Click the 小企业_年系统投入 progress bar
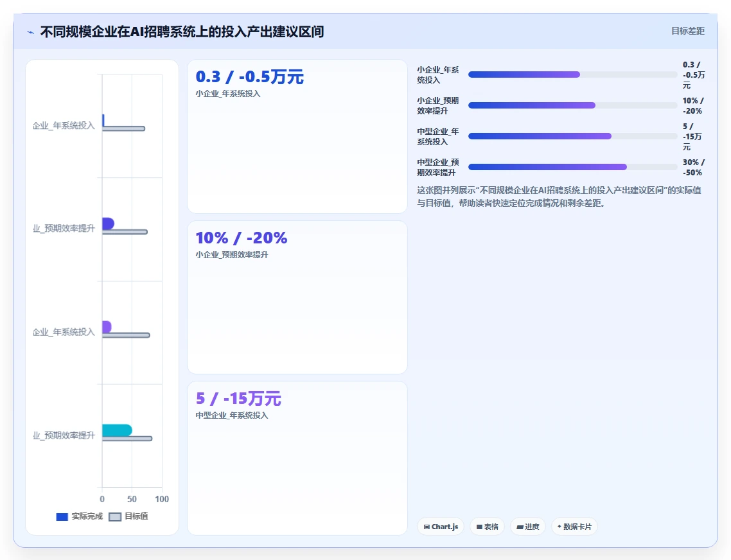 point(572,74)
